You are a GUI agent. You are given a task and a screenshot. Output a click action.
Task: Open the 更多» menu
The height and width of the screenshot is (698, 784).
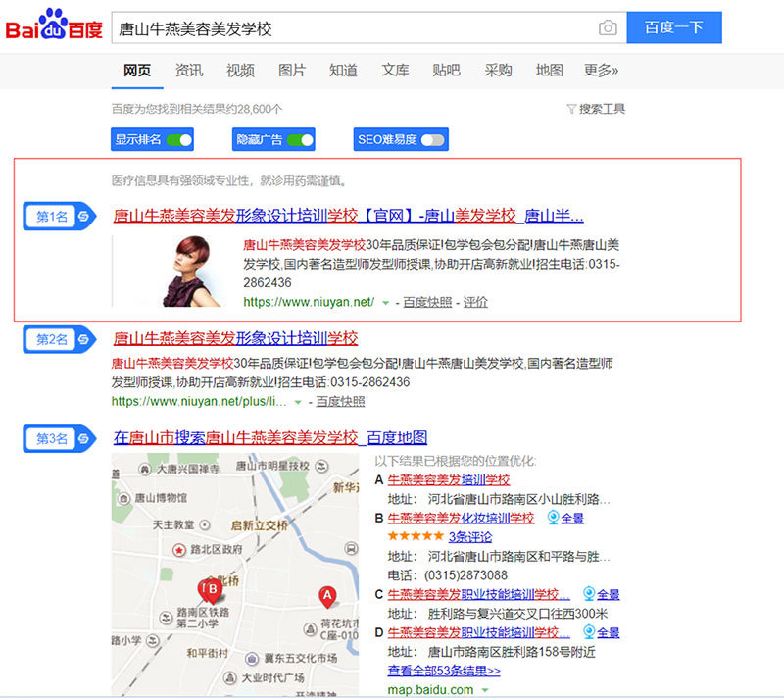click(x=601, y=70)
